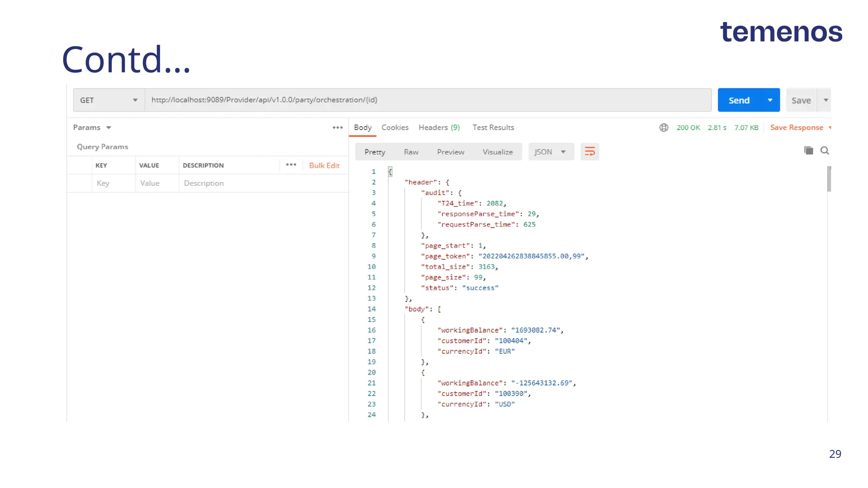Open query params column options dots

point(291,165)
